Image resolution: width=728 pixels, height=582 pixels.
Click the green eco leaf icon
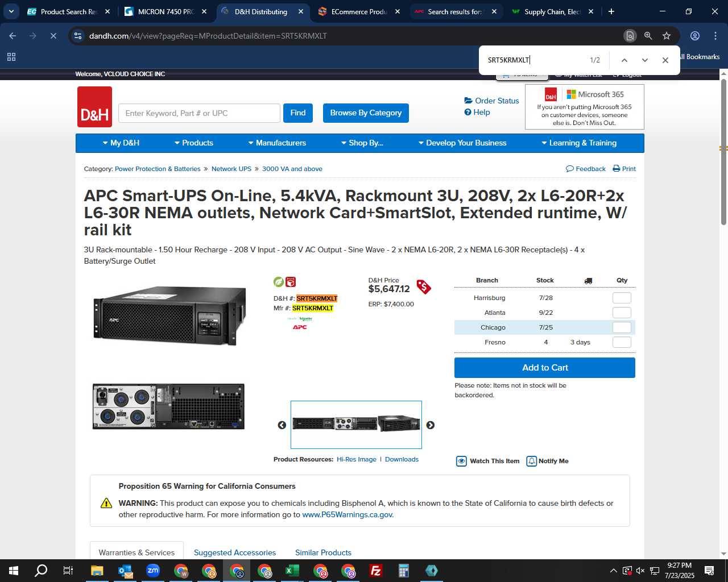[x=279, y=282]
